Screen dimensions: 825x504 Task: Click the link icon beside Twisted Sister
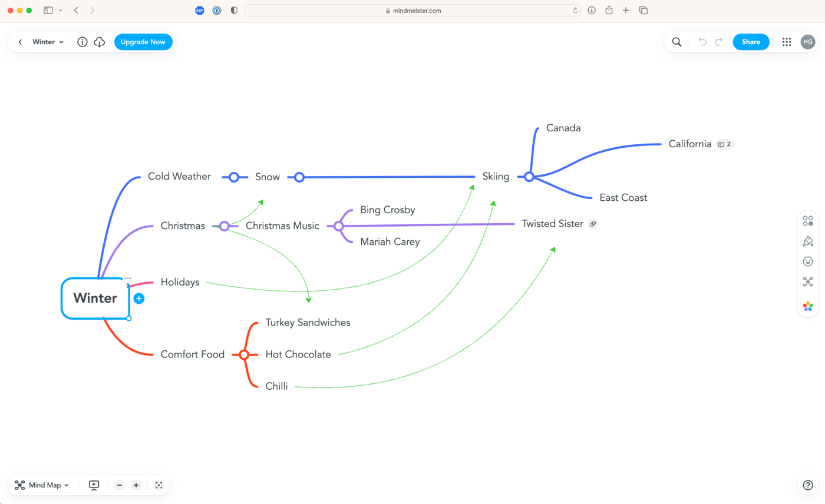pyautogui.click(x=593, y=224)
